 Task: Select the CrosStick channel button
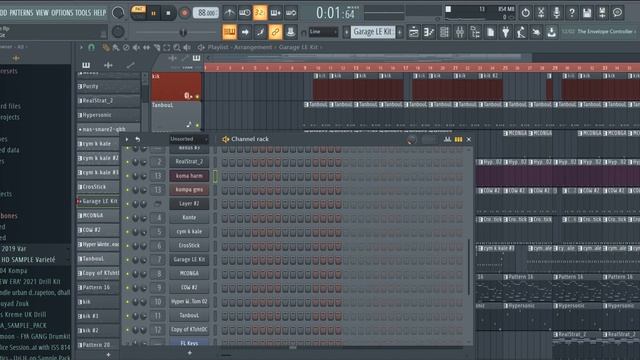[189, 245]
